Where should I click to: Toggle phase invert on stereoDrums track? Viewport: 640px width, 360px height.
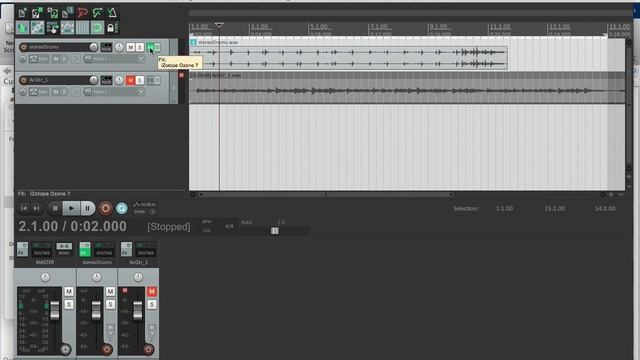[23, 59]
